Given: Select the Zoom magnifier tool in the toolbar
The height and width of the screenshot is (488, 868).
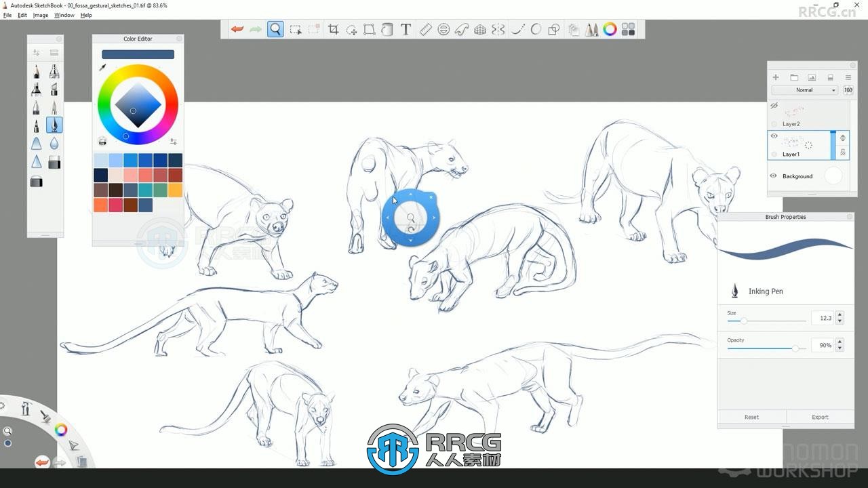Looking at the screenshot, I should pos(275,29).
